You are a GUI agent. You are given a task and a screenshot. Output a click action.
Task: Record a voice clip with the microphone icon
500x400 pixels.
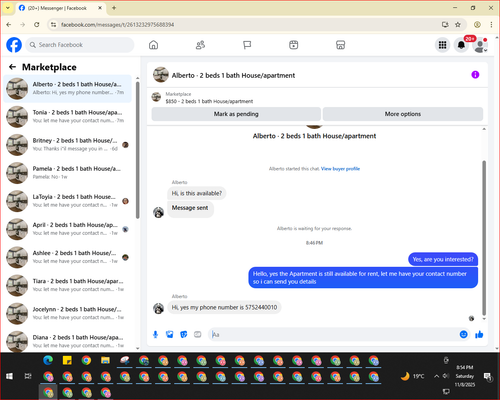click(155, 334)
